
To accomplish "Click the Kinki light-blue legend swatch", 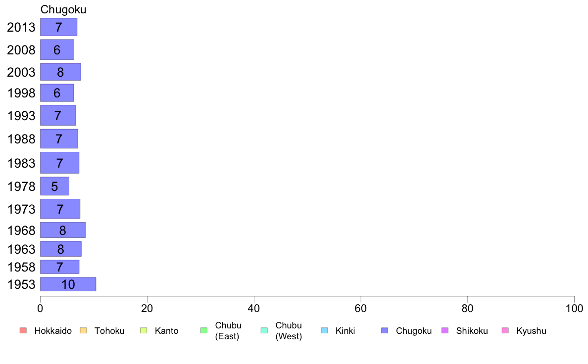I will click(324, 330).
